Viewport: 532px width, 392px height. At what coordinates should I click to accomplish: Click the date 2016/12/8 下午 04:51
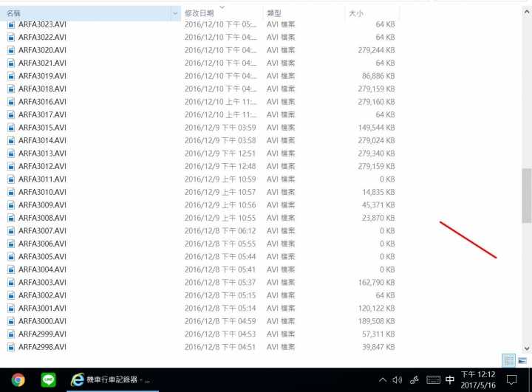pos(220,347)
